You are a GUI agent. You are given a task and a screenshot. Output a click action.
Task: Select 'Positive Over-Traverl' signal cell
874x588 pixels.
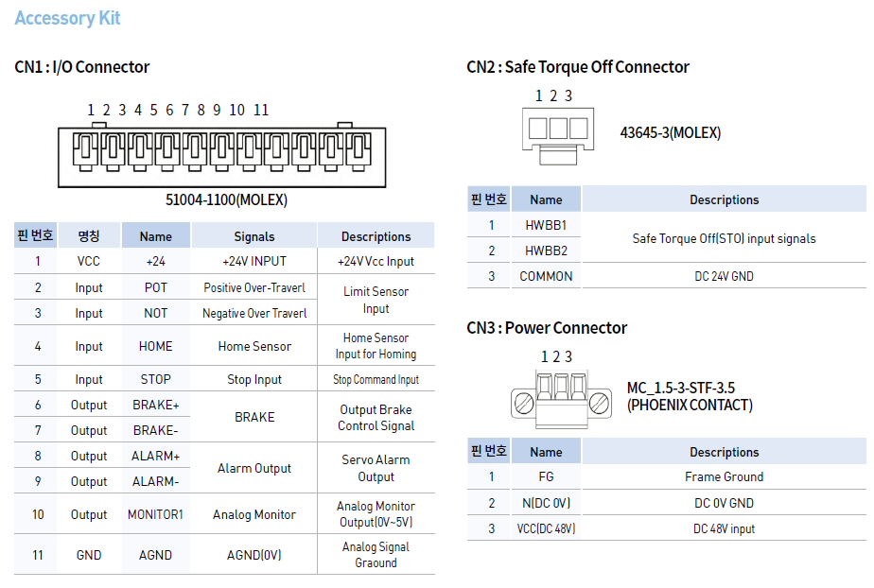click(254, 287)
